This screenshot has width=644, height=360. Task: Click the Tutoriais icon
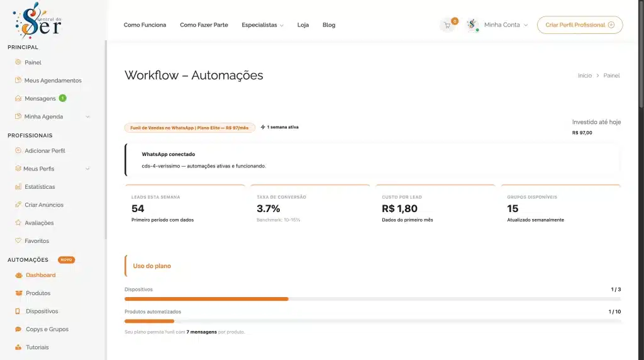pos(18,347)
